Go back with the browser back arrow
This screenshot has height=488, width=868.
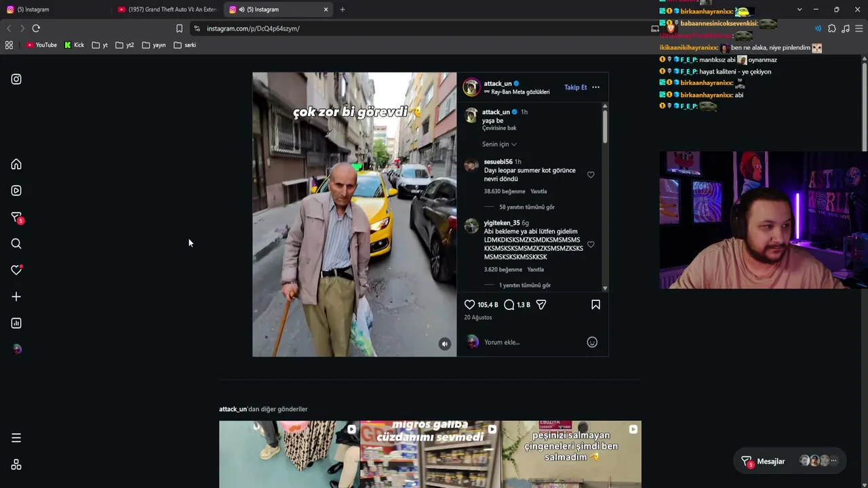coord(9,28)
